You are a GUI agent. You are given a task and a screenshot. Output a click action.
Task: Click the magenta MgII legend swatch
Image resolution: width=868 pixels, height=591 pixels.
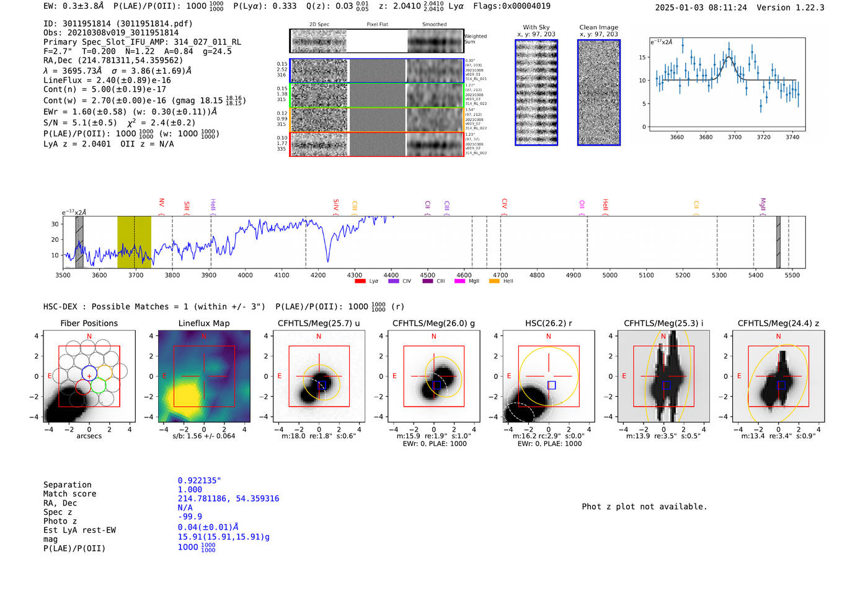[459, 281]
